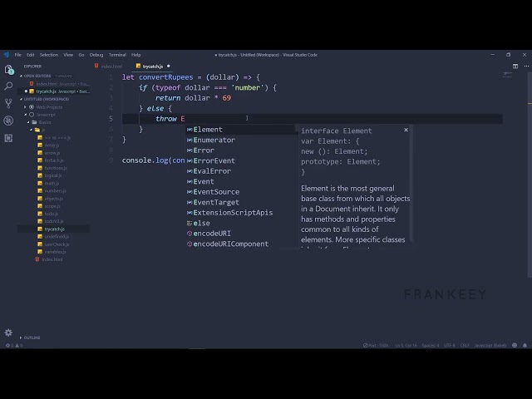Pick the ErrorEvent suggestion

[x=242, y=160]
